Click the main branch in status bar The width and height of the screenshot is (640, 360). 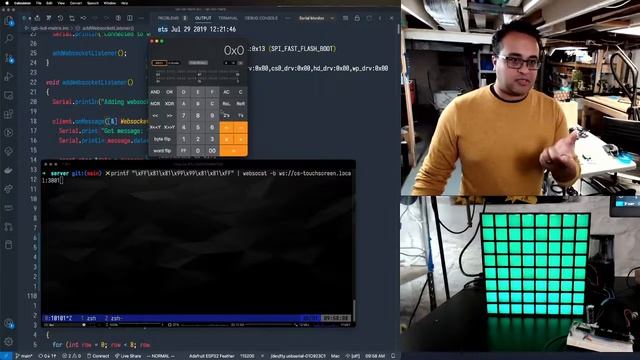point(24,356)
